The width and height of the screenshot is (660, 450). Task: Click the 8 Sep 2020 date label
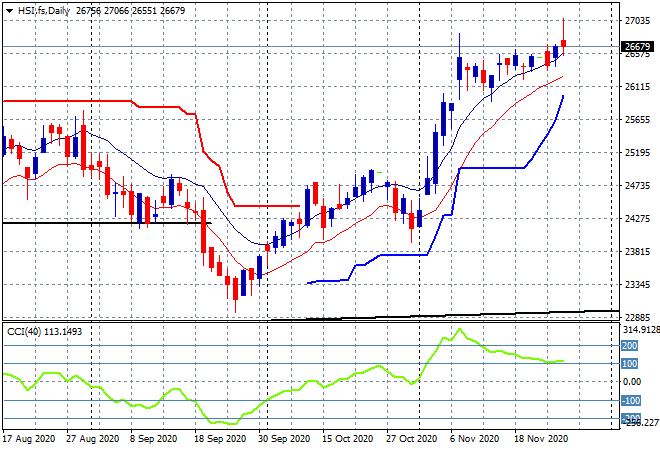tap(153, 439)
